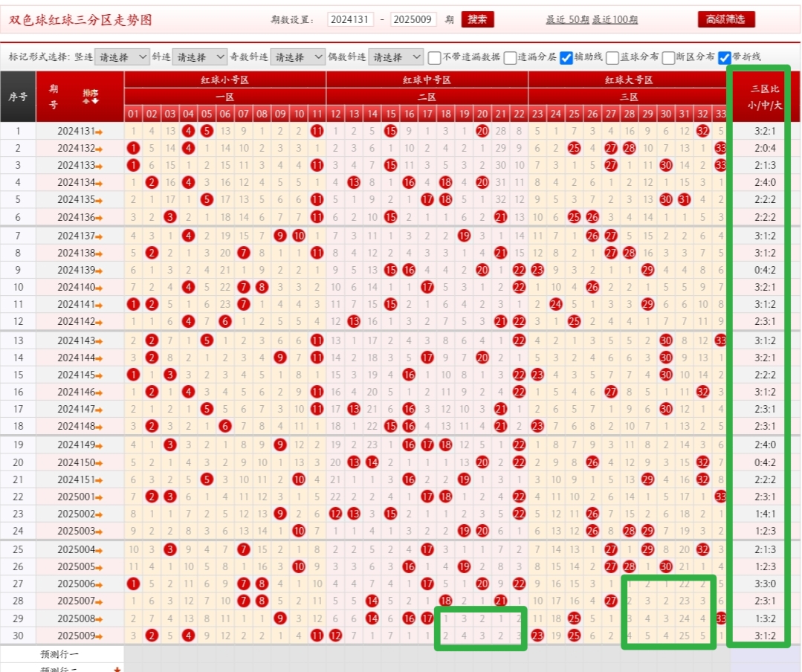Viewport: 802px width, 672px height.
Task: Click ratio 3:3:0 in row 2025006
Action: 765,584
